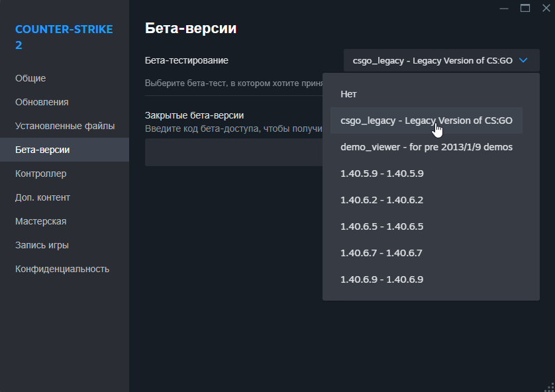The height and width of the screenshot is (392, 555).
Task: Open Установленные файлы section
Action: [x=65, y=126]
